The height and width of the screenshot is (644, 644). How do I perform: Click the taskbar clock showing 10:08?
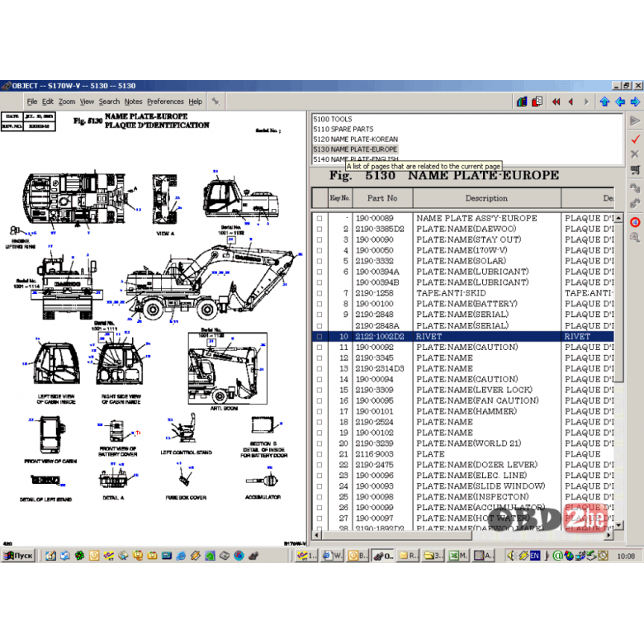pos(626,556)
